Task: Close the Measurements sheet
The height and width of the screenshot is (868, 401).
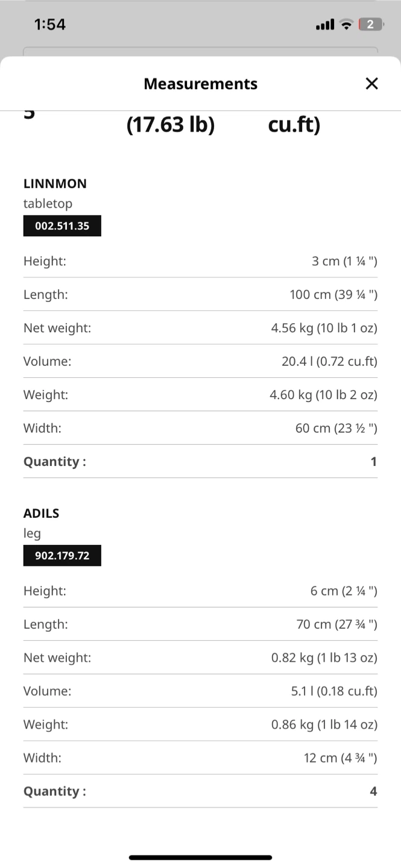Action: (x=371, y=84)
